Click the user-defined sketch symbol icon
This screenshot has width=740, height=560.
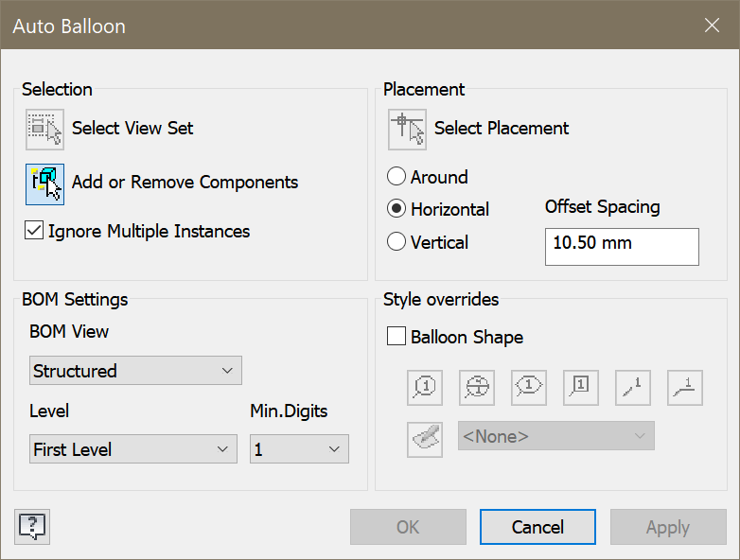click(425, 438)
